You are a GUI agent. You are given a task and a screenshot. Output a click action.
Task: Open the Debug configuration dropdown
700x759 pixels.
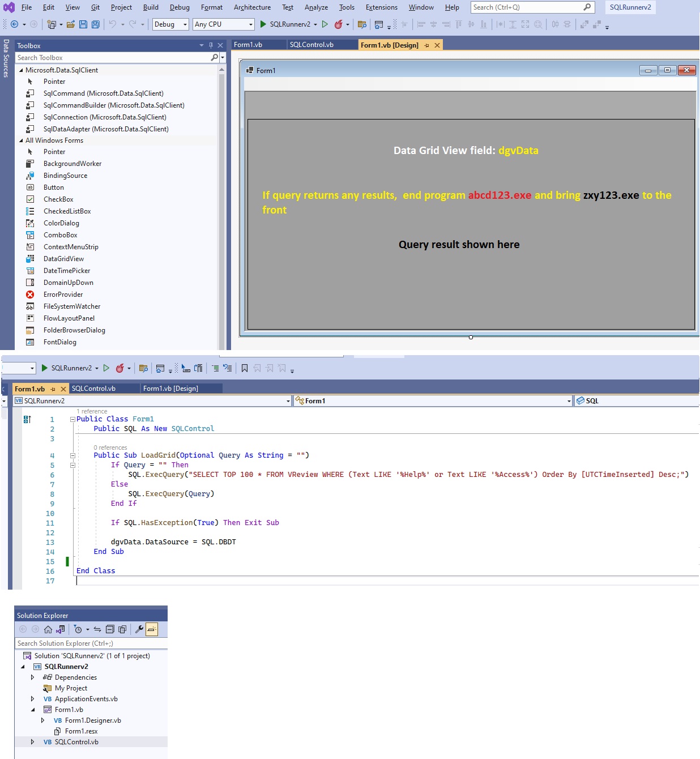170,24
